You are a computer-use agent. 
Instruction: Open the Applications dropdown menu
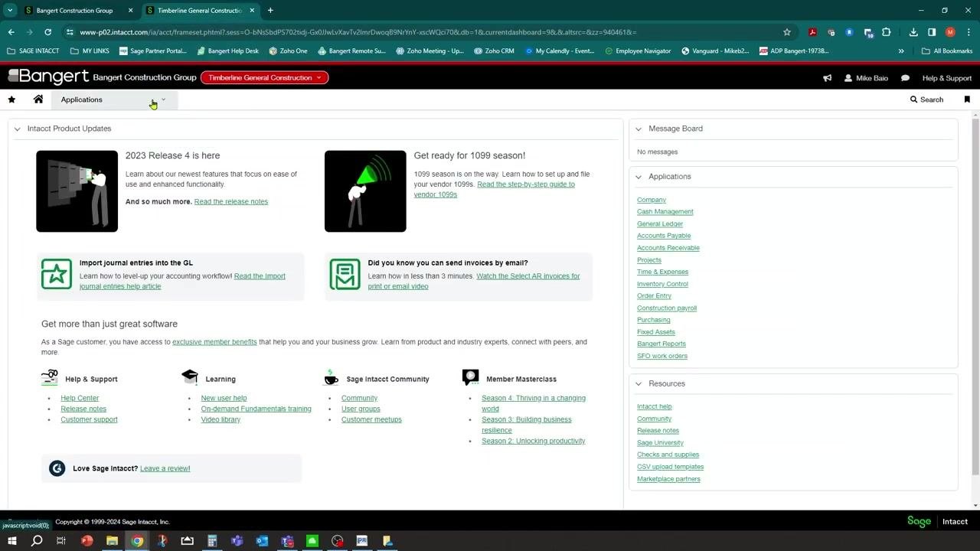point(115,99)
